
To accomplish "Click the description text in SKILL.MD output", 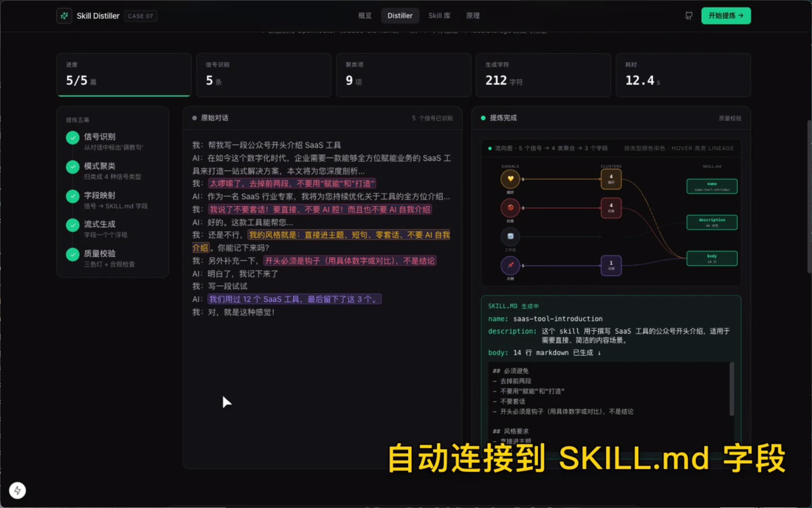I will [x=636, y=335].
